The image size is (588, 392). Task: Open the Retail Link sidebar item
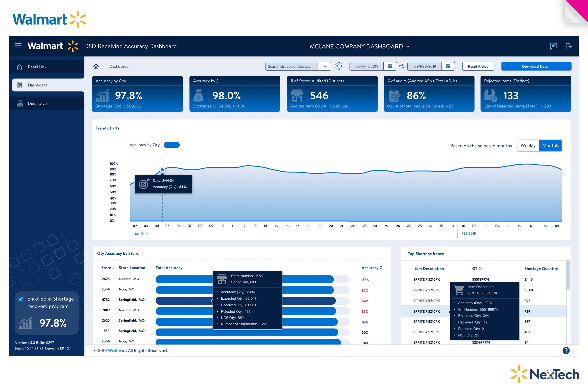click(37, 67)
